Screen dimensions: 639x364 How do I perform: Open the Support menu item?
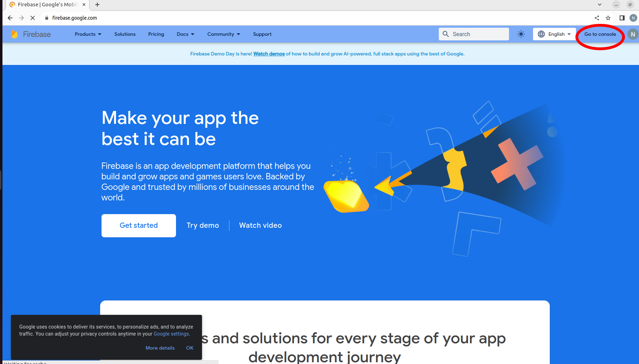point(262,34)
